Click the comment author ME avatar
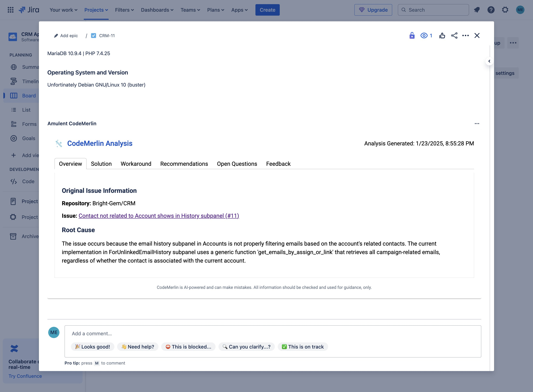Viewport: 533px width, 392px height. (x=54, y=333)
